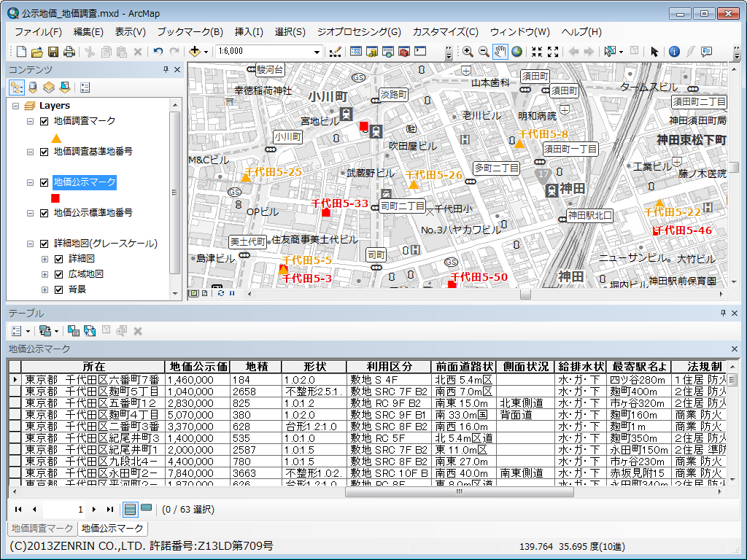
Task: Click the red square 地価公示マーク symbol swatch
Action: point(55,198)
